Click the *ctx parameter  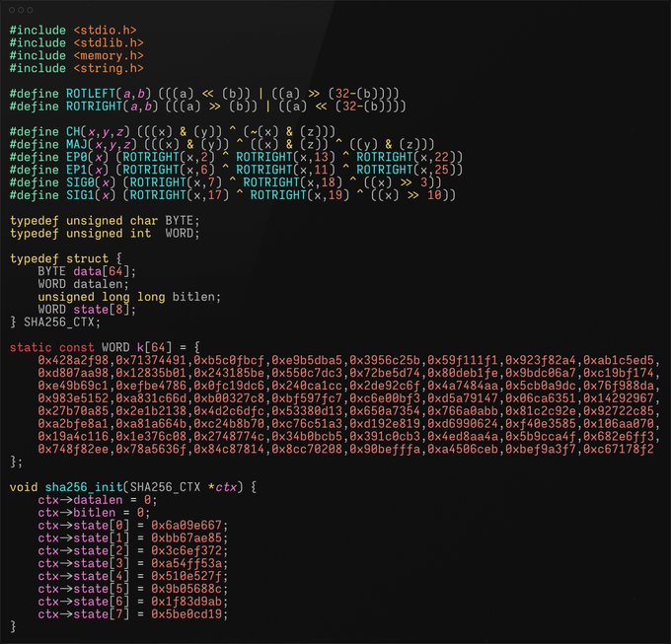222,487
